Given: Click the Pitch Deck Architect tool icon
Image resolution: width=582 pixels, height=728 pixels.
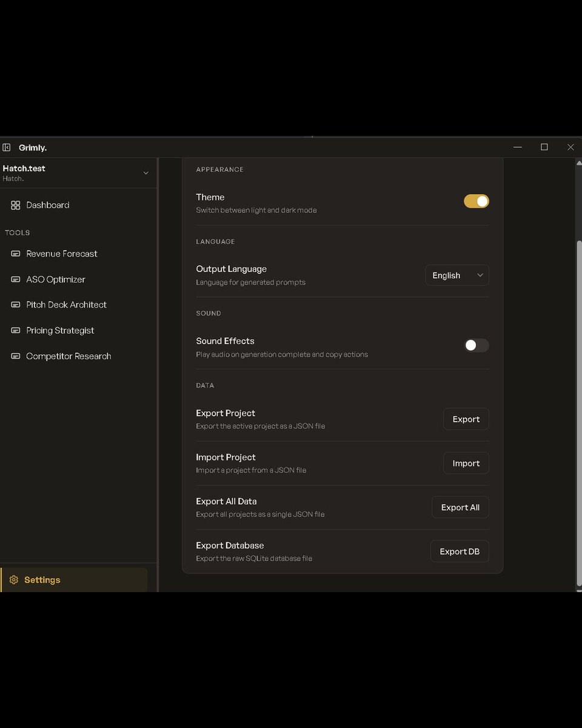Looking at the screenshot, I should pos(16,305).
